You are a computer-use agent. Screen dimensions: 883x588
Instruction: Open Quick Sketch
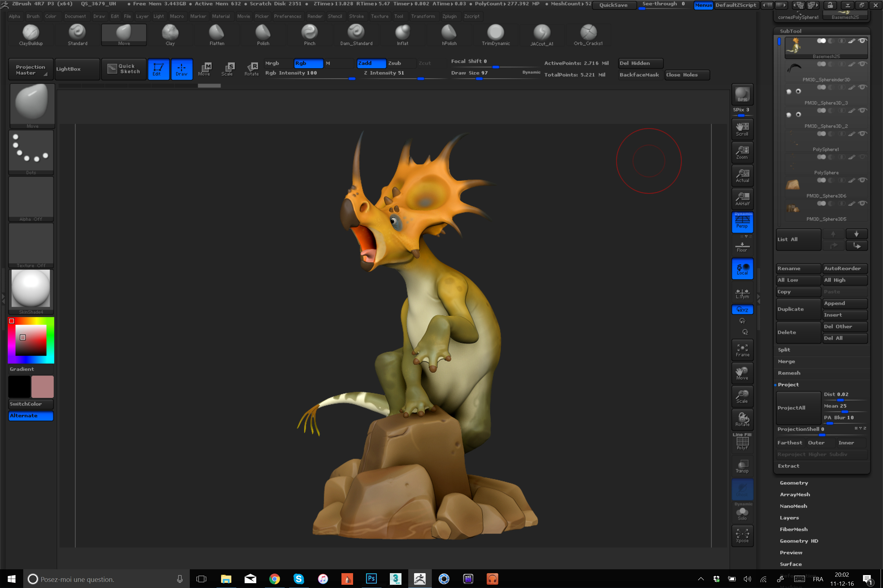tap(124, 69)
